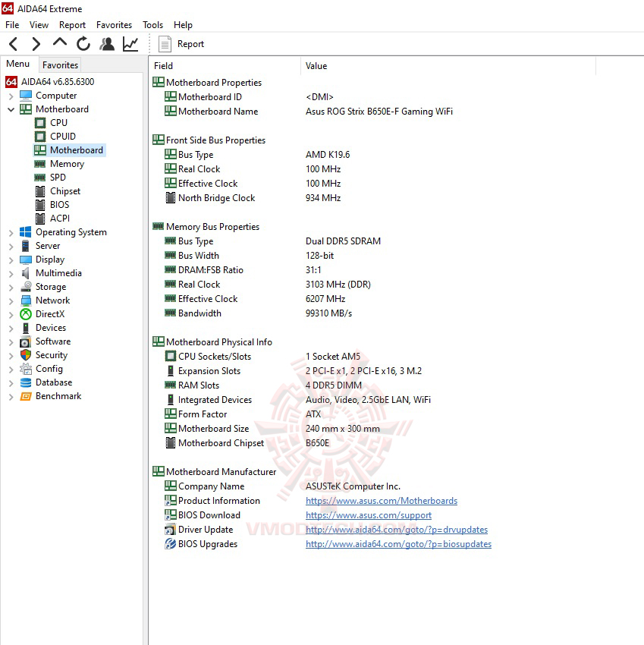Switch to the Favorites tab

[x=60, y=65]
